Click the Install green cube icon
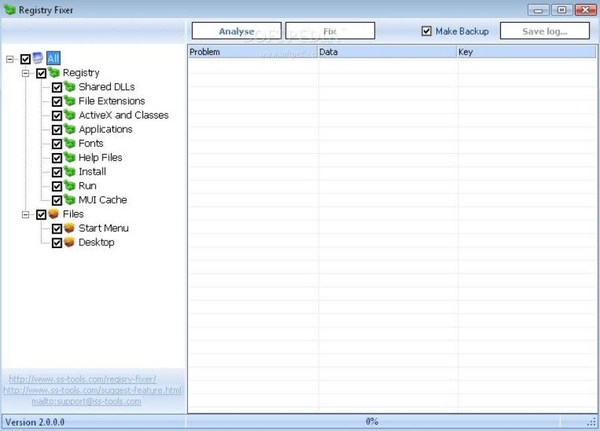 click(70, 171)
